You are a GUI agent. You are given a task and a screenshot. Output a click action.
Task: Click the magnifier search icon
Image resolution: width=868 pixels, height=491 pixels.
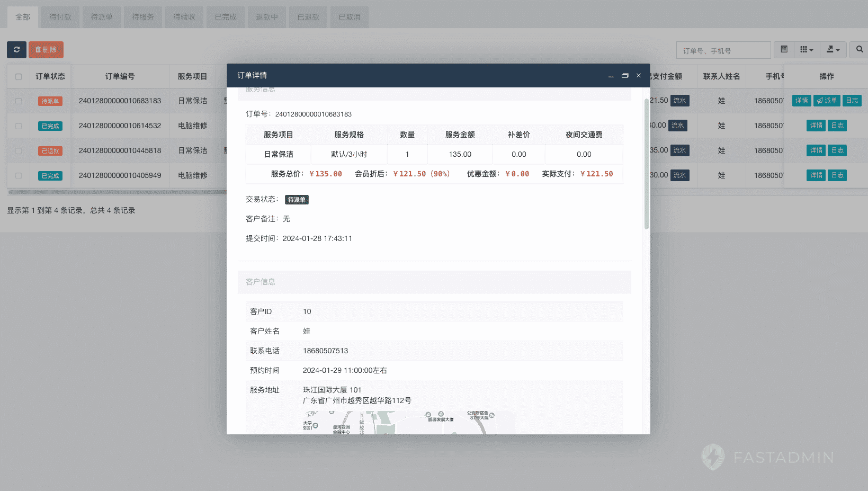(x=859, y=50)
